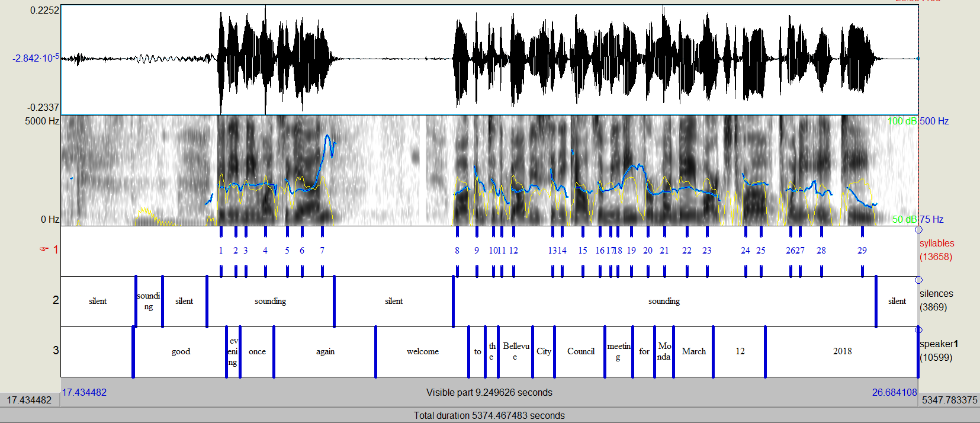Click the 5000 Hz spectrogram ceiling label
980x423 pixels.
(x=41, y=121)
